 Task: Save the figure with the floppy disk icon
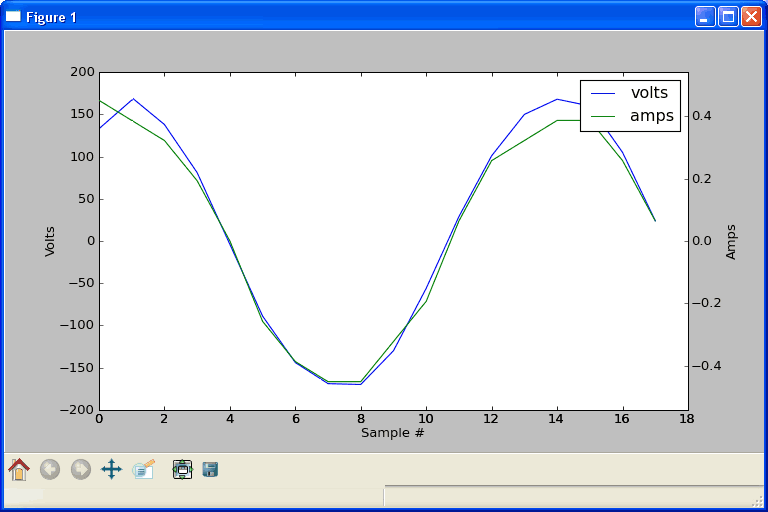click(x=210, y=469)
